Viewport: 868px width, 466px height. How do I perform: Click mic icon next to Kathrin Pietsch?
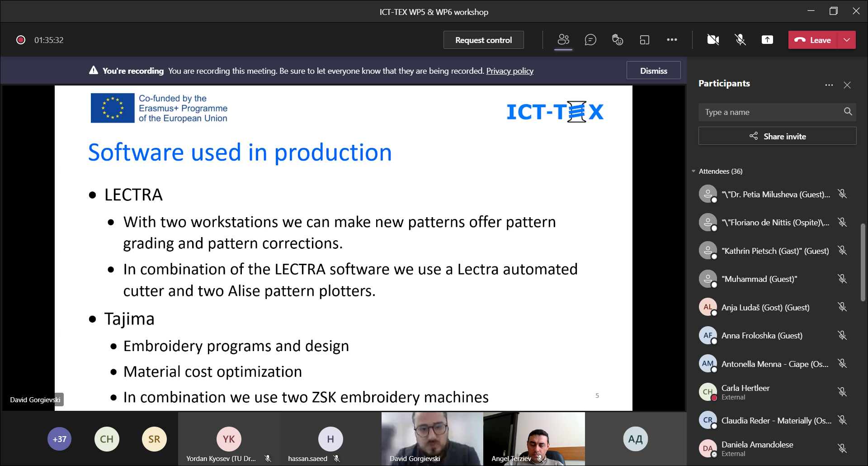(x=842, y=250)
